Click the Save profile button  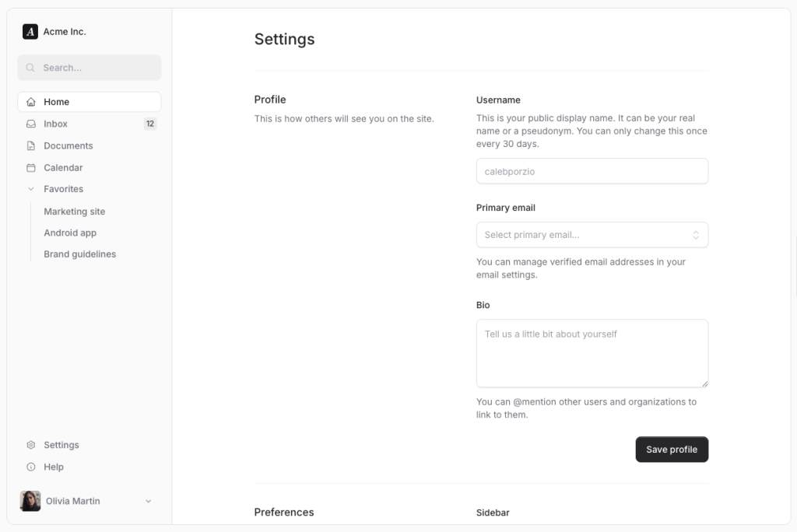tap(672, 450)
